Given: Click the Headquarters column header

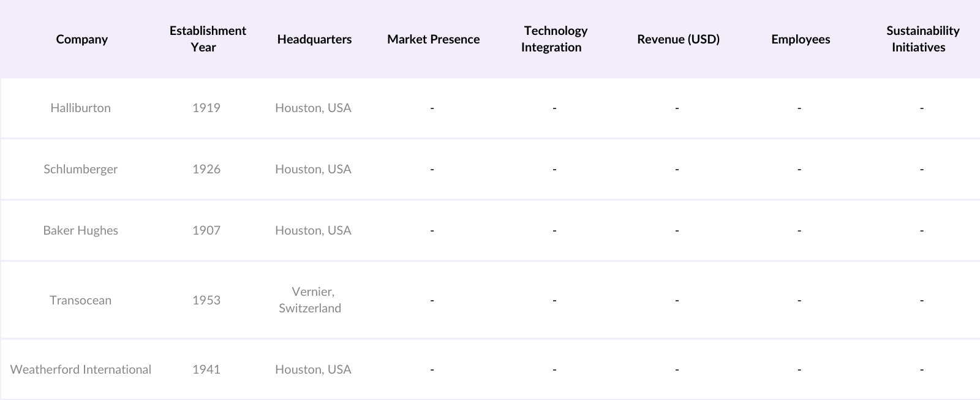Looking at the screenshot, I should coord(314,39).
